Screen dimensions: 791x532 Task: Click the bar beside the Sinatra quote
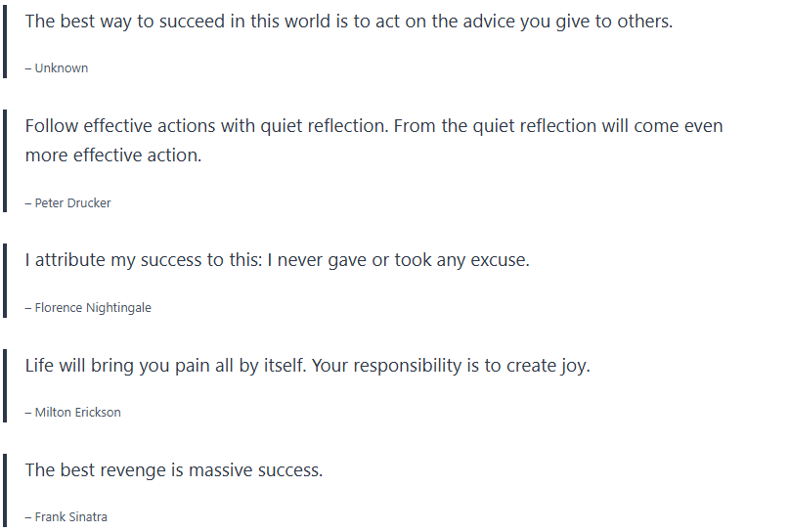[4, 492]
